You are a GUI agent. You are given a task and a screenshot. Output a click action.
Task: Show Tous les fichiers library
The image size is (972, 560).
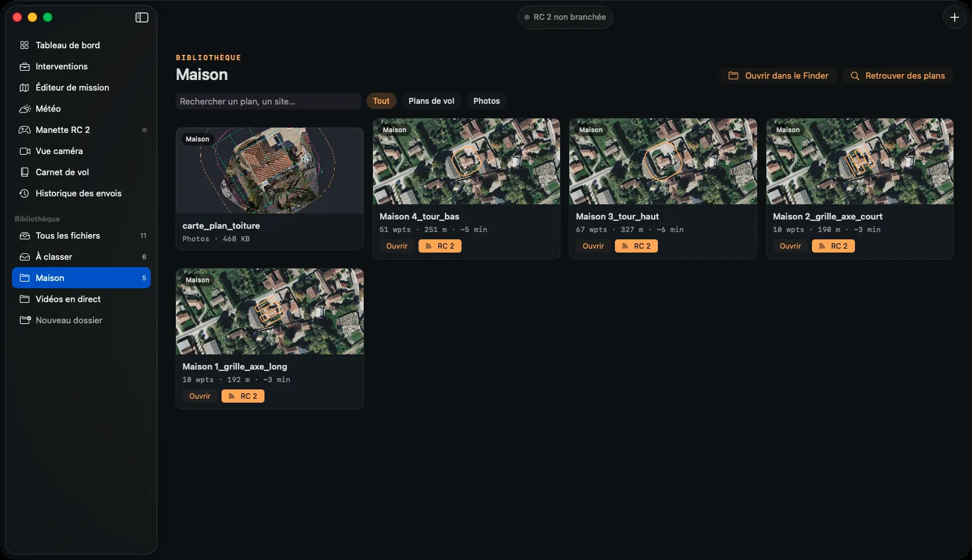(x=81, y=235)
